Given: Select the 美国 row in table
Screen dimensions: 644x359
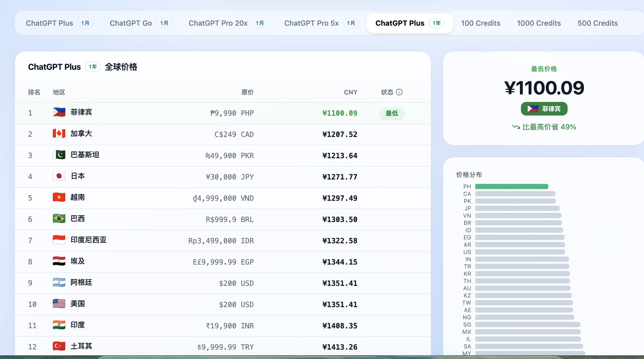Looking at the screenshot, I should (x=223, y=304).
